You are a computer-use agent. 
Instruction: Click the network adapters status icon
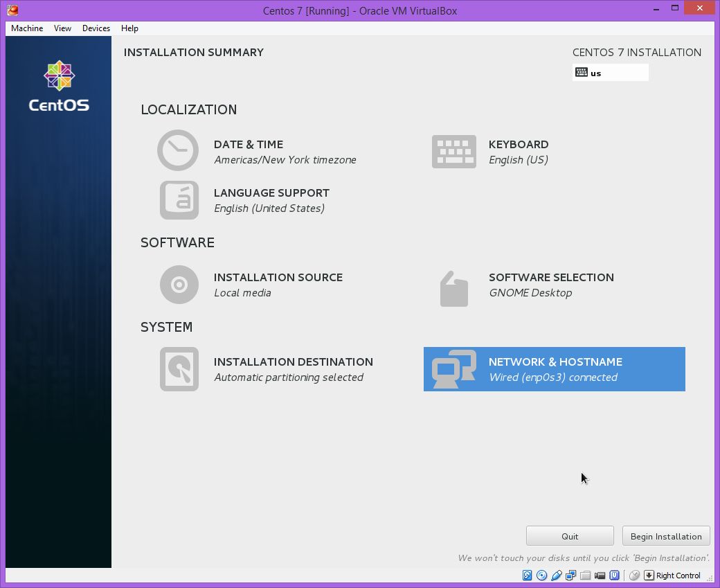570,575
